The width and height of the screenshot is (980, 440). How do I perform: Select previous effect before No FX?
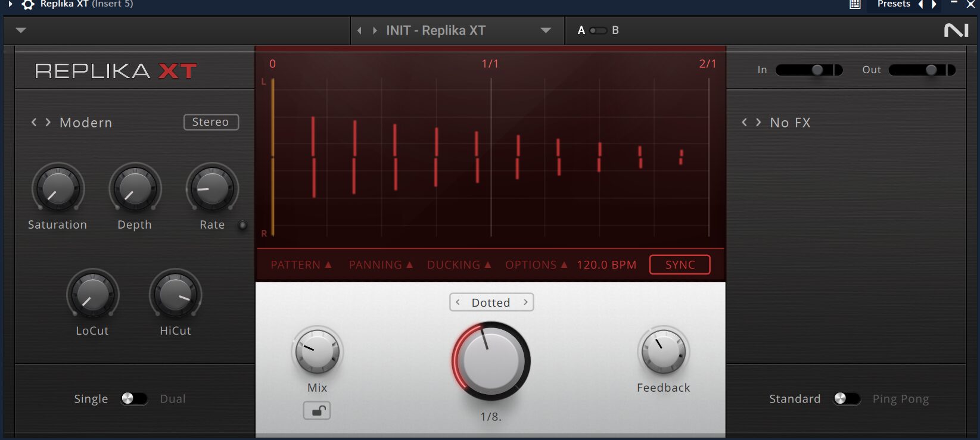tap(744, 122)
